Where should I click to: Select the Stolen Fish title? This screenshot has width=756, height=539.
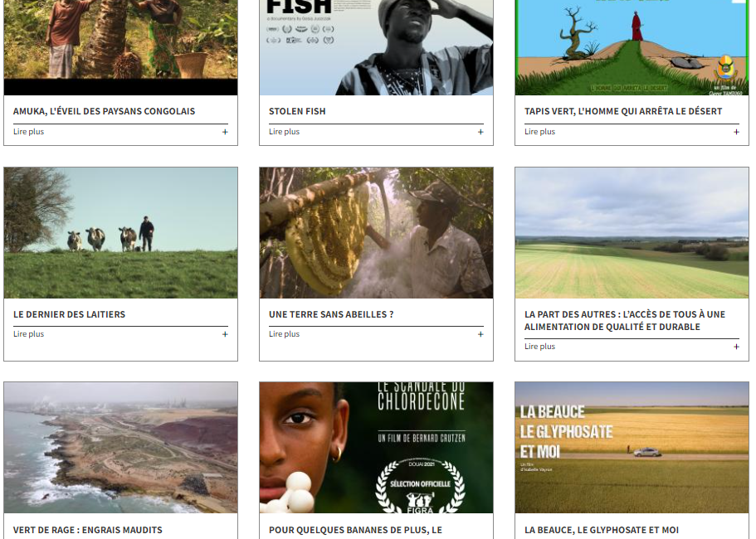(297, 111)
